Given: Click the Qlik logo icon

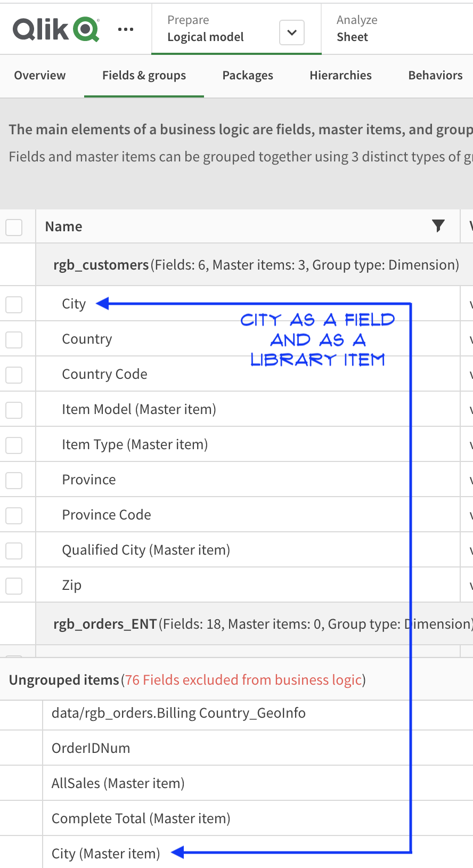Looking at the screenshot, I should tap(55, 29).
